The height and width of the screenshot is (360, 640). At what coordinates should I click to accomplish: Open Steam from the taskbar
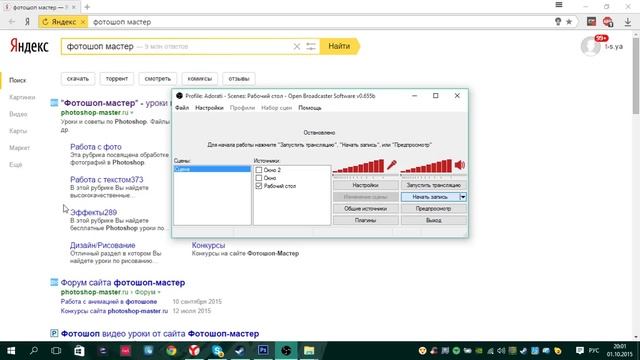pos(240,351)
